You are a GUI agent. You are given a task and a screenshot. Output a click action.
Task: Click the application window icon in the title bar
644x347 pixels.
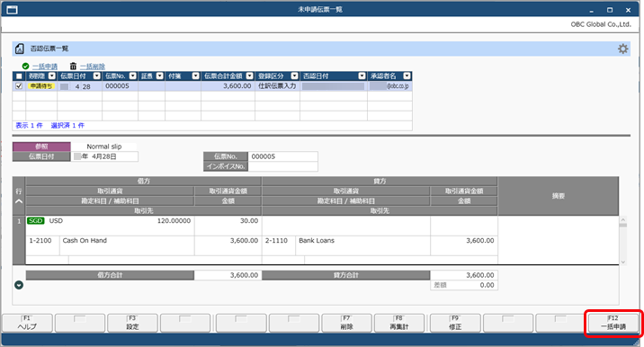[x=12, y=10]
